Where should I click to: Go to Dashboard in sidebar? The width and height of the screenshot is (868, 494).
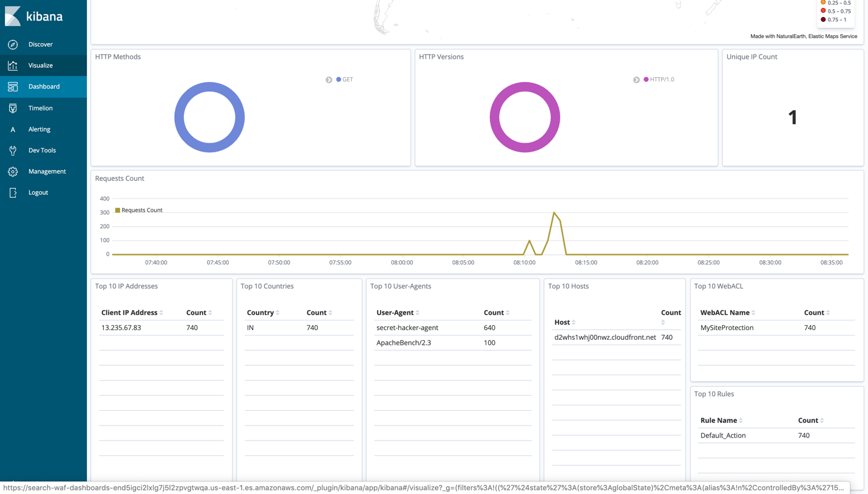[43, 87]
